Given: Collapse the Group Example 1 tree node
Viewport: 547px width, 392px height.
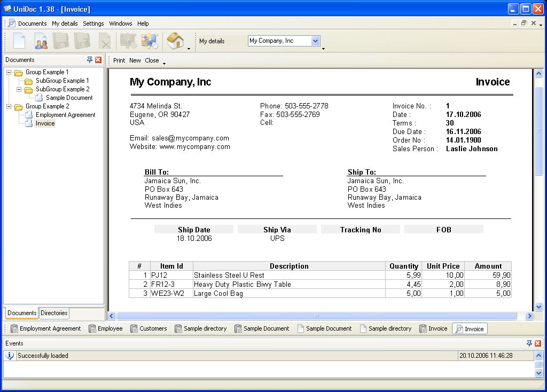Looking at the screenshot, I should [9, 72].
